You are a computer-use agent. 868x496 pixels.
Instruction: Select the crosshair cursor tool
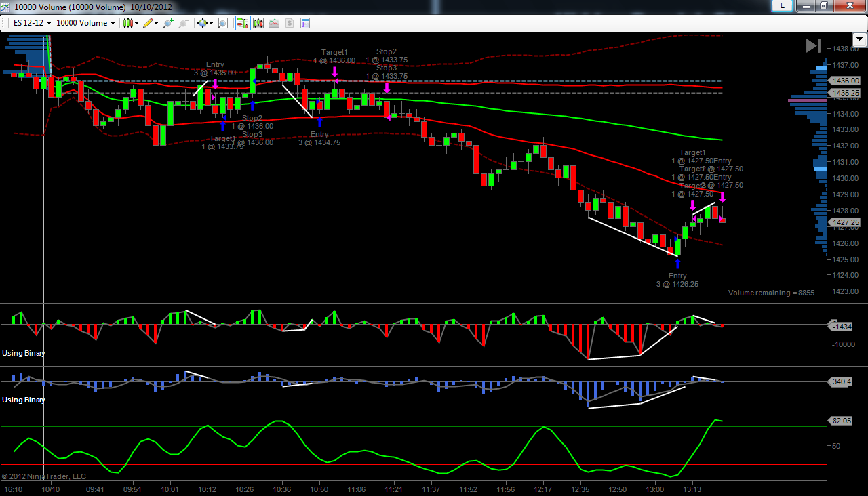(202, 23)
